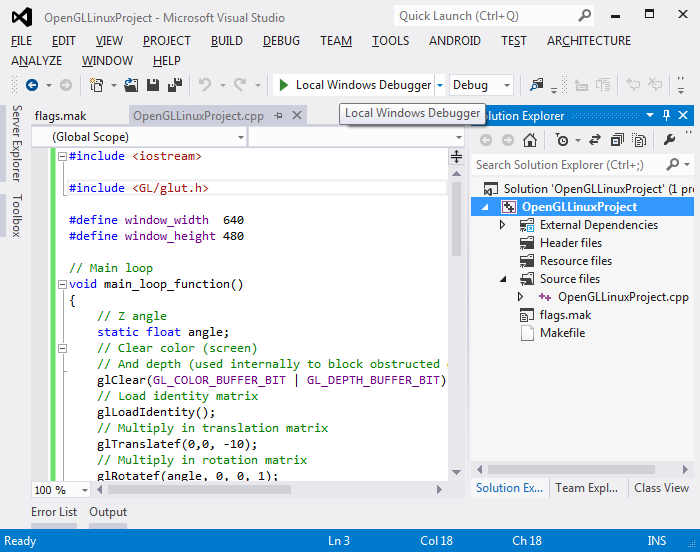Viewport: 700px width, 552px height.
Task: Collapse the Source files folder
Action: point(503,279)
